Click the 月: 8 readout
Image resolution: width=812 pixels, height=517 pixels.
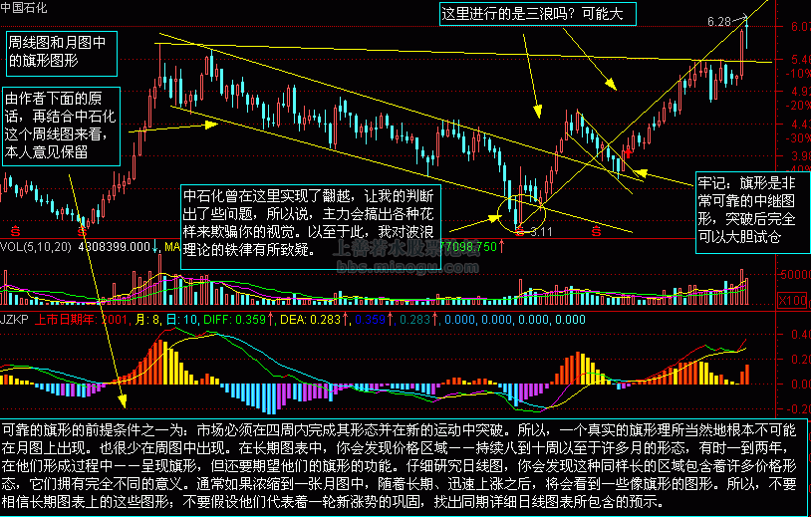(147, 320)
